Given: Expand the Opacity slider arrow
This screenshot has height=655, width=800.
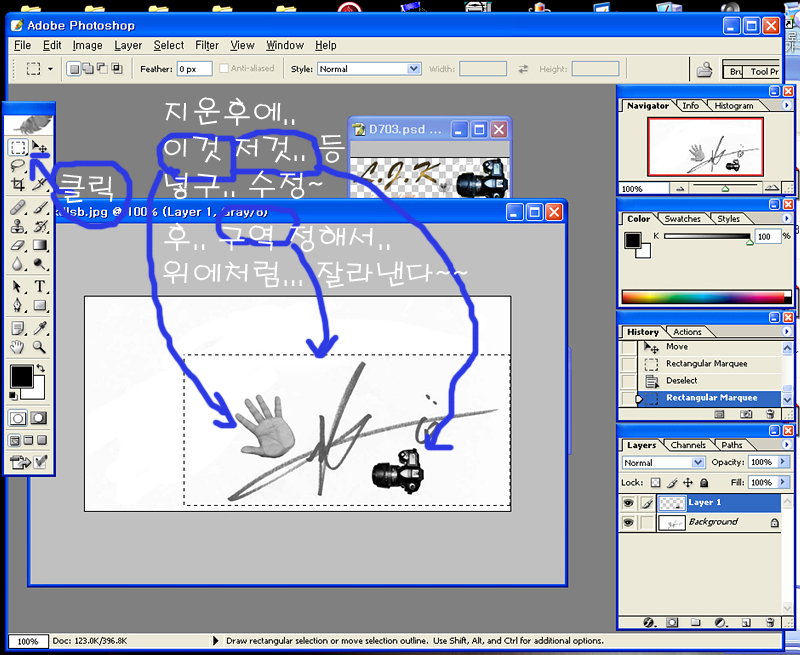Looking at the screenshot, I should (781, 463).
